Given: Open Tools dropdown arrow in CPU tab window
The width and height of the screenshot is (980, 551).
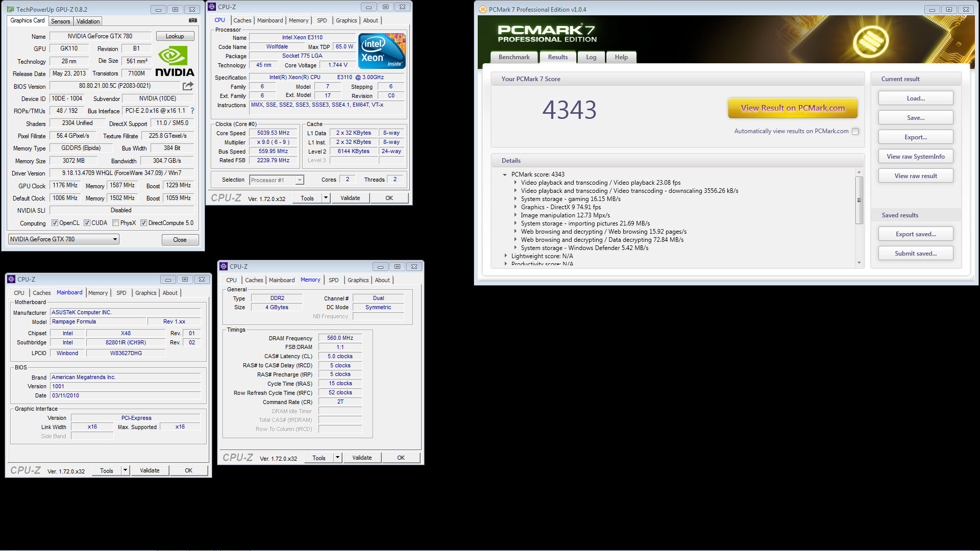Looking at the screenshot, I should 326,198.
